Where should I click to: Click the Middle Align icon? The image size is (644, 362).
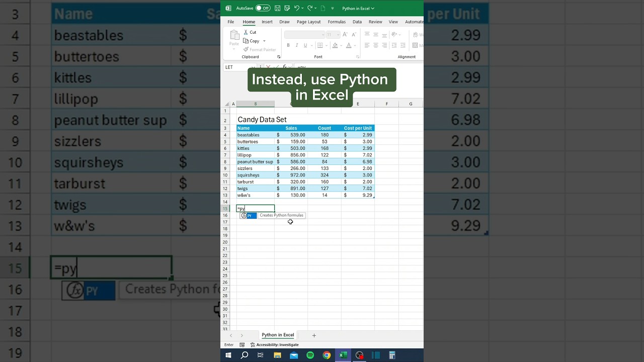point(376,35)
